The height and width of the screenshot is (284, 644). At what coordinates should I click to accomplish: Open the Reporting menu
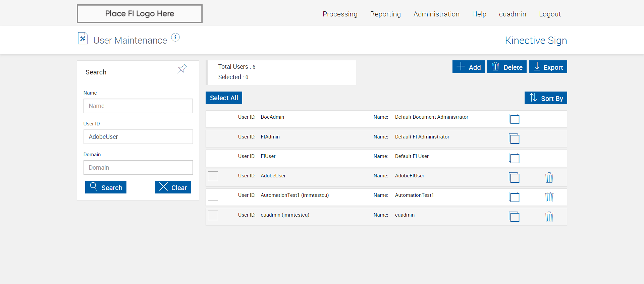(385, 14)
